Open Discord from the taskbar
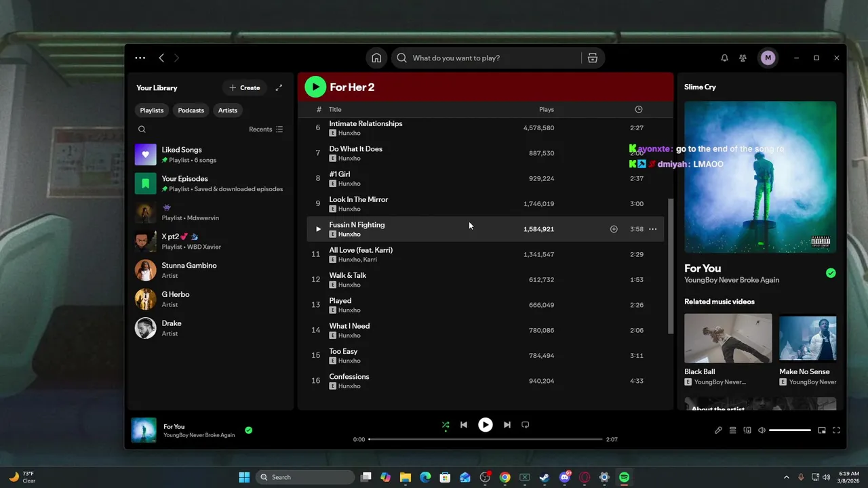This screenshot has height=488, width=868. 565,477
